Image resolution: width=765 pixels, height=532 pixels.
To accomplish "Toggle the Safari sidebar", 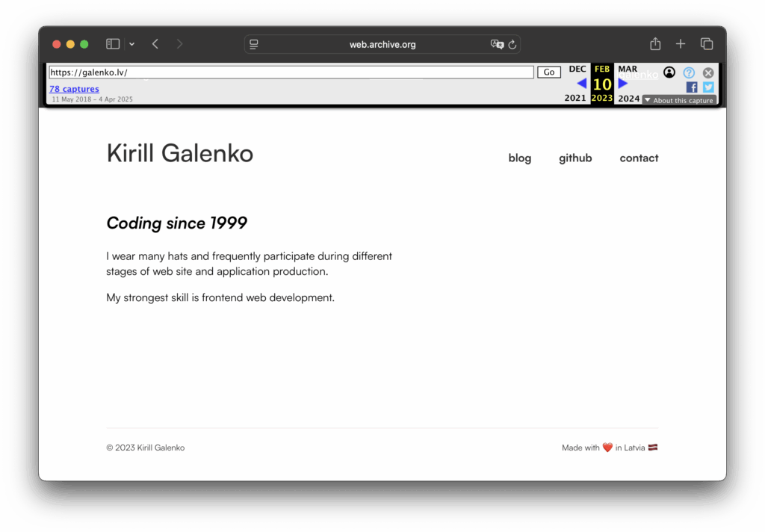I will 113,44.
